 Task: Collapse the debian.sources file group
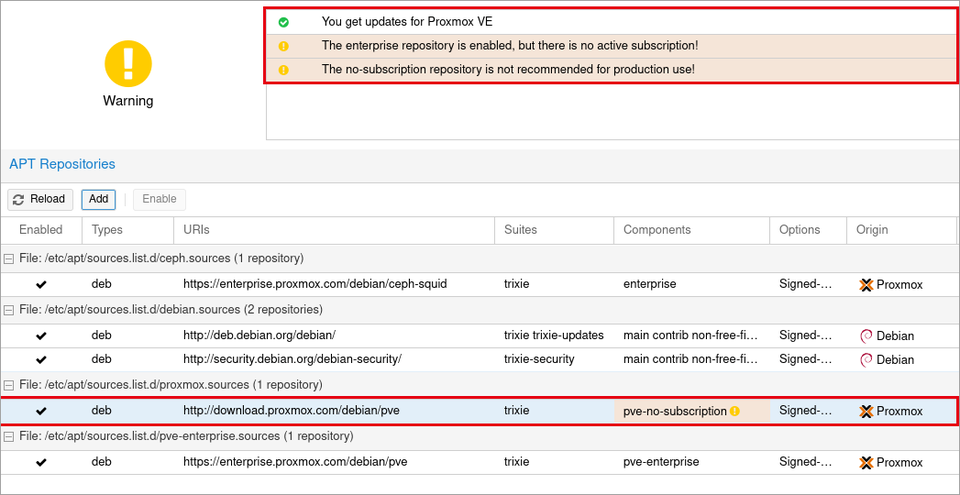[x=9, y=310]
